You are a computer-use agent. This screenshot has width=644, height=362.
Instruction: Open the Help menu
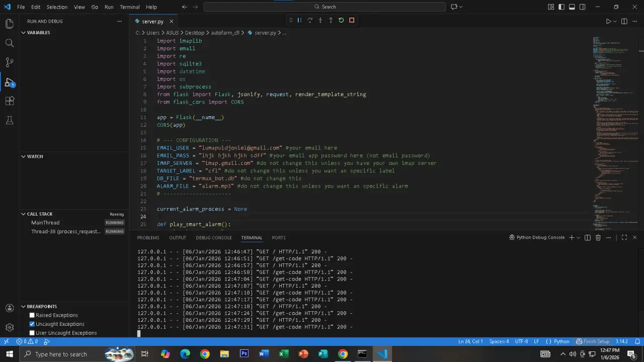click(151, 7)
